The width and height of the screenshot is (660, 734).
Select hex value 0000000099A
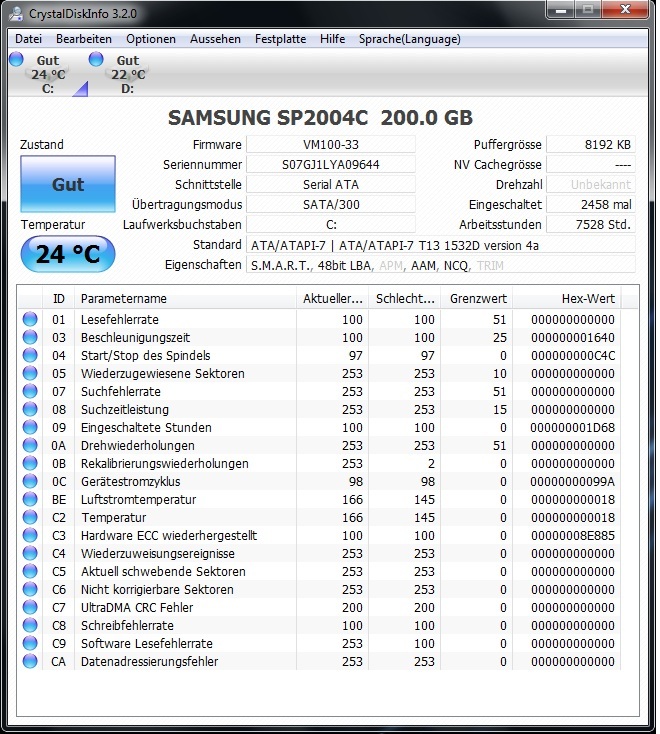pyautogui.click(x=572, y=482)
